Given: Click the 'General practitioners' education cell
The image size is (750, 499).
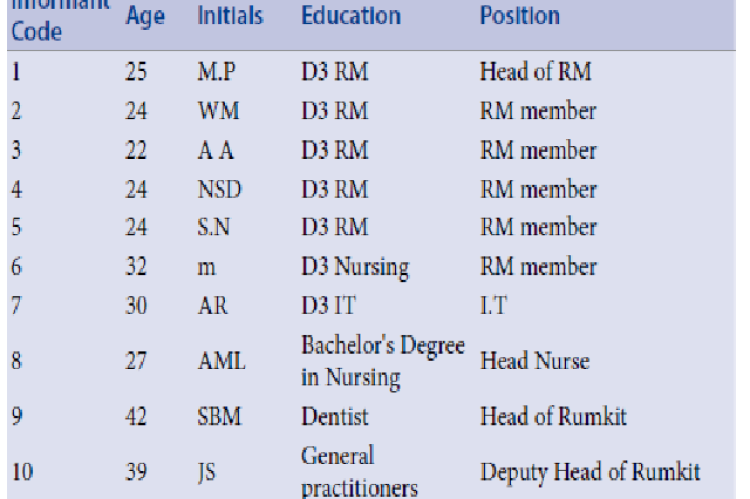Looking at the screenshot, I should (359, 472).
